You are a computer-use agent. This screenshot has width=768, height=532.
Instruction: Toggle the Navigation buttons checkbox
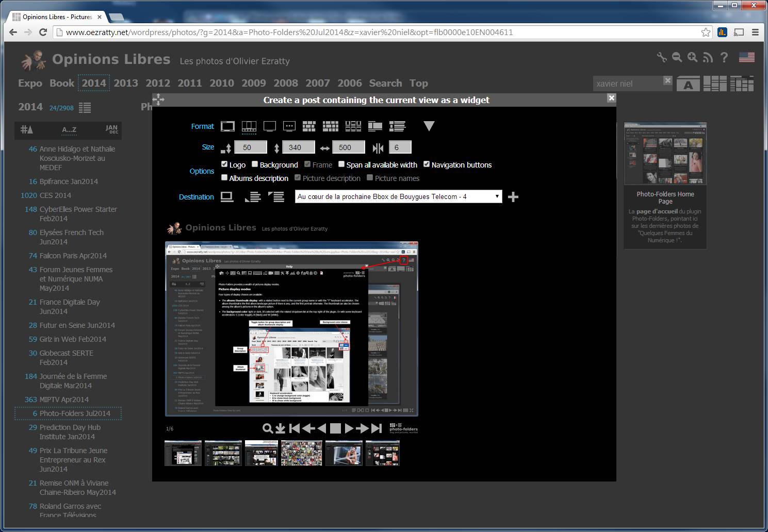point(427,164)
